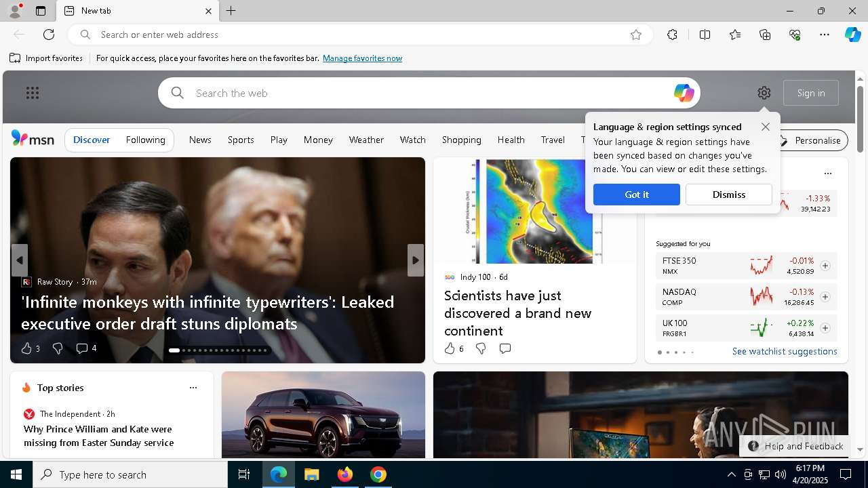The width and height of the screenshot is (868, 488).
Task: Open Split screen view
Action: 705,35
